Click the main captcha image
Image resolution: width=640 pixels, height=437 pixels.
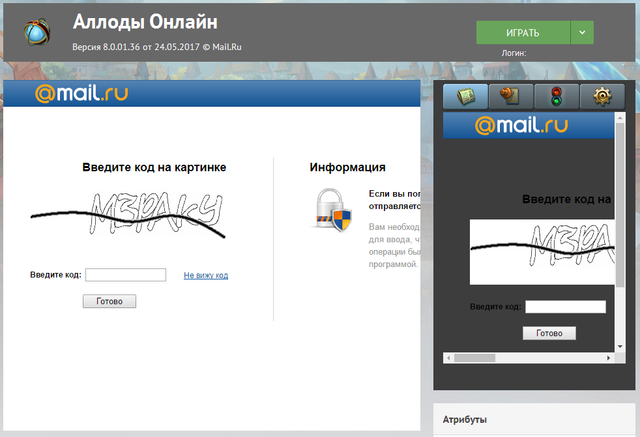(x=127, y=215)
